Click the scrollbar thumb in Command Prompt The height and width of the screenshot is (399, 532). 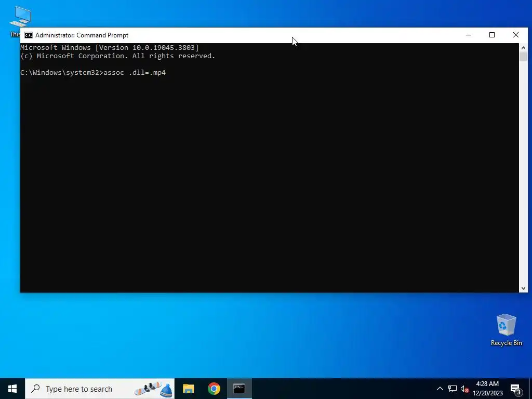[x=523, y=56]
